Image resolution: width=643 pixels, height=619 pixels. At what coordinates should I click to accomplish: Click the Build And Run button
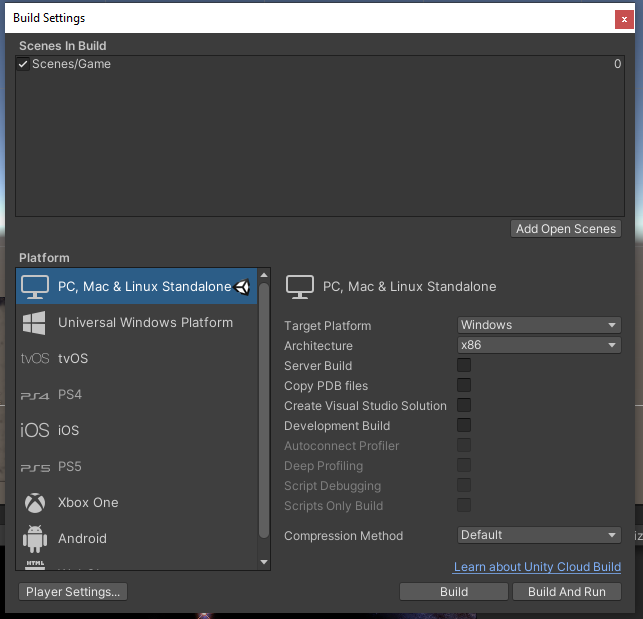point(567,592)
